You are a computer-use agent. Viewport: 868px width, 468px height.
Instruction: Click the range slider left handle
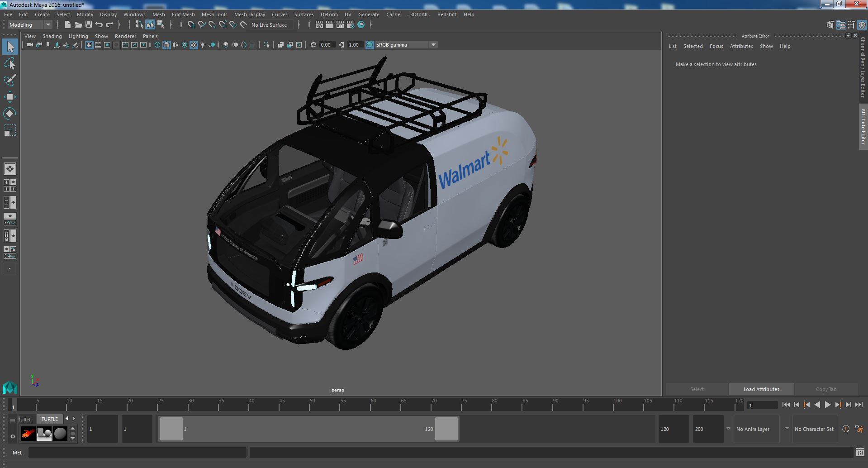(171, 429)
